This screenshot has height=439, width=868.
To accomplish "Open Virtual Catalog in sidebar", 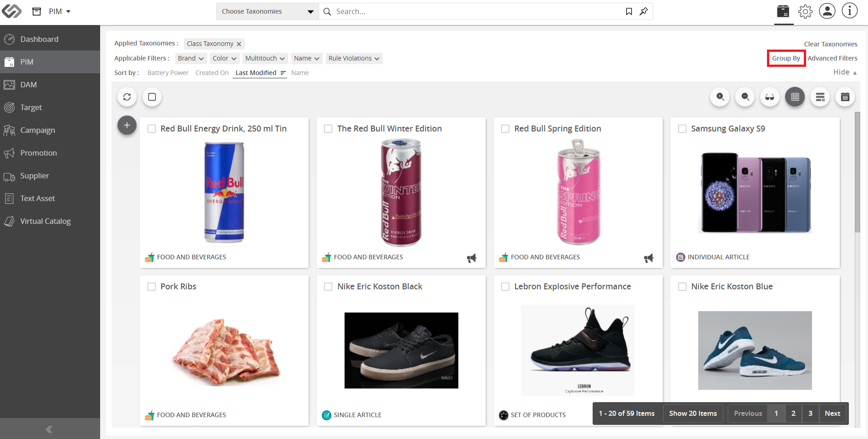I will coord(50,221).
